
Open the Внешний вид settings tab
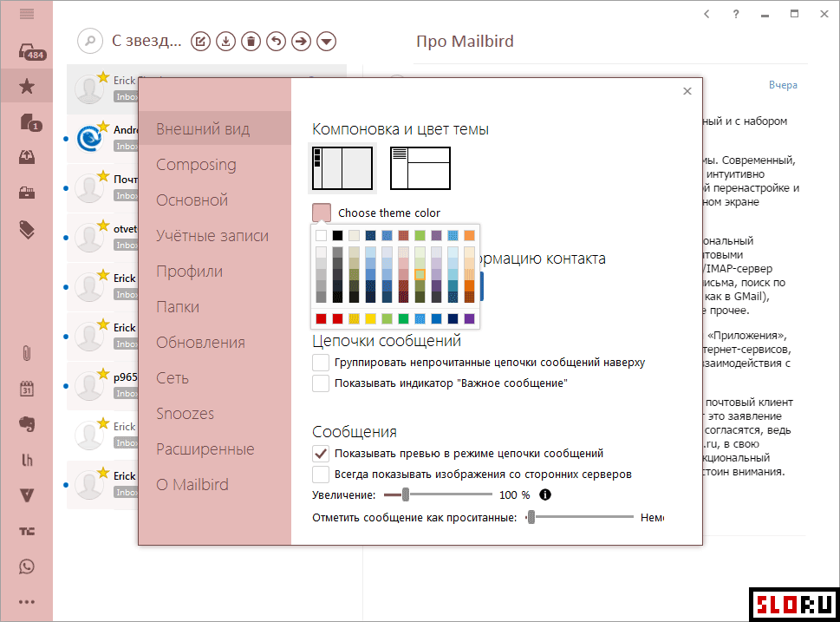215,128
